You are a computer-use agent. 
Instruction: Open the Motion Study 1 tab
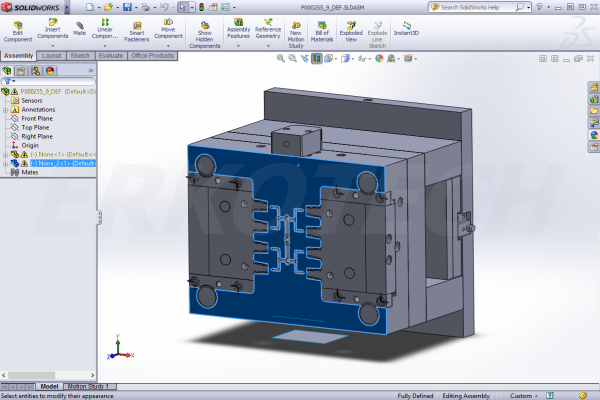point(90,385)
